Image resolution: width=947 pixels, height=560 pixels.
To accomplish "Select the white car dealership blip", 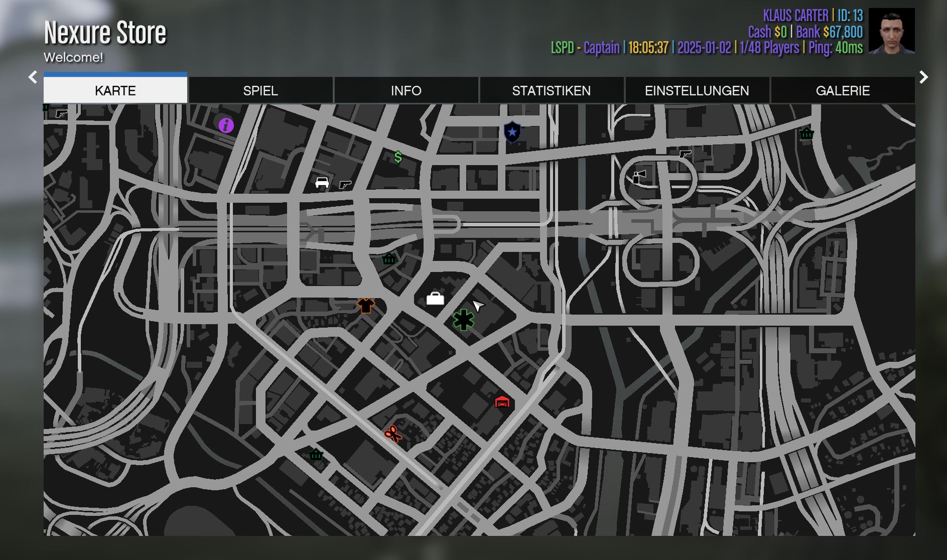I will (322, 183).
